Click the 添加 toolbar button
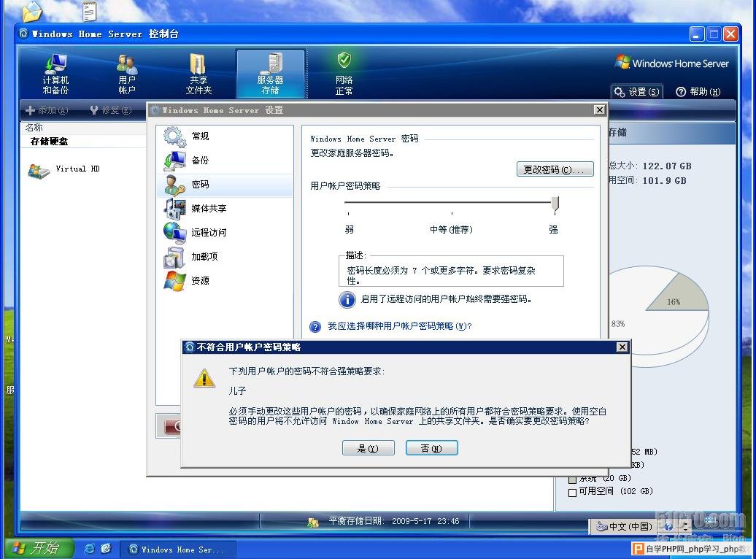 pyautogui.click(x=46, y=110)
